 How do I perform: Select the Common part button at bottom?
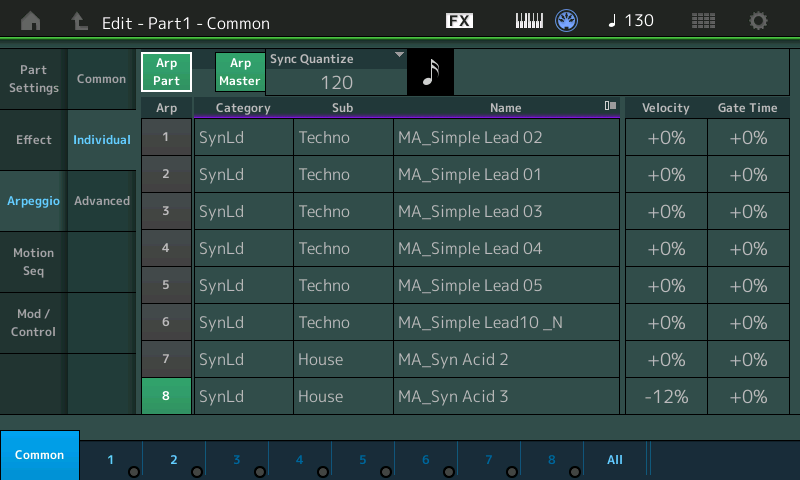[x=40, y=455]
